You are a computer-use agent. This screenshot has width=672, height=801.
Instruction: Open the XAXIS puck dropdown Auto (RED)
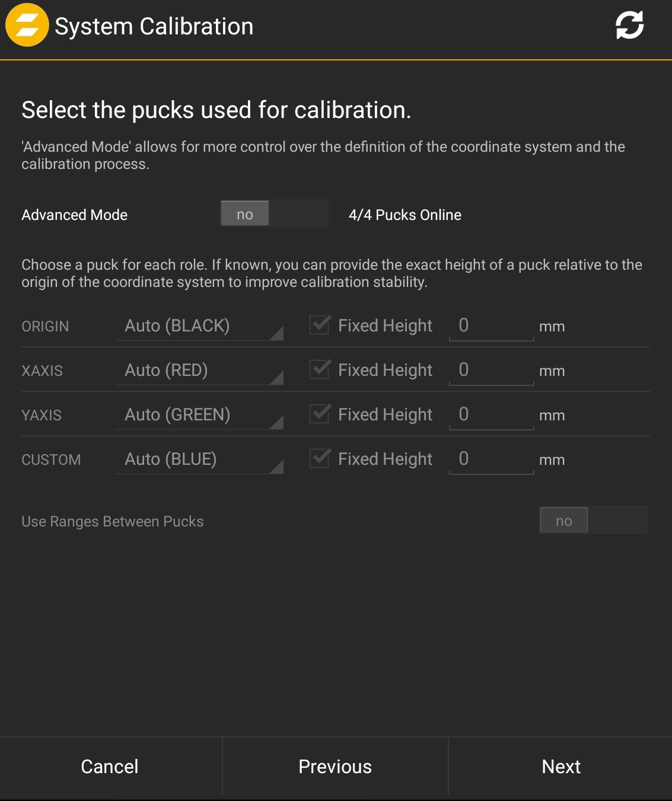click(199, 371)
